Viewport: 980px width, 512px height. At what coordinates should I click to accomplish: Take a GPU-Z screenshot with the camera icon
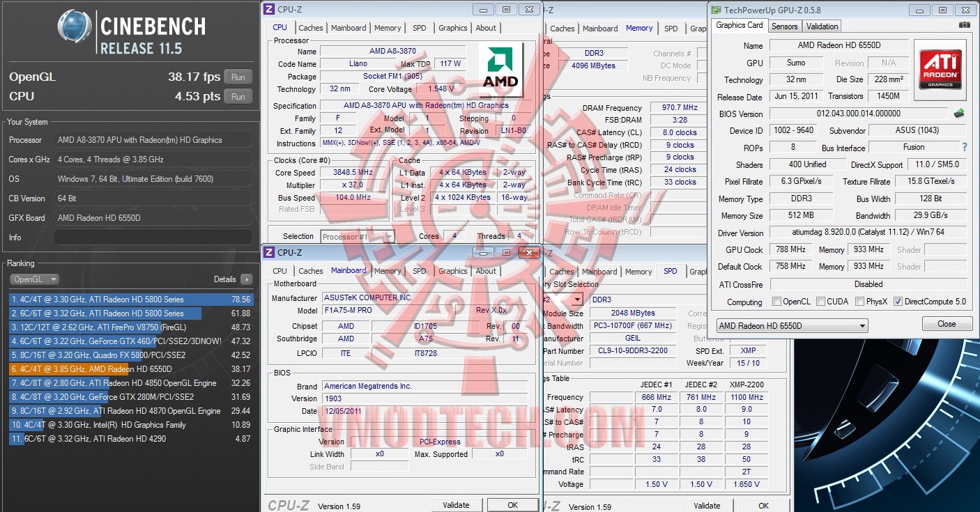click(964, 25)
